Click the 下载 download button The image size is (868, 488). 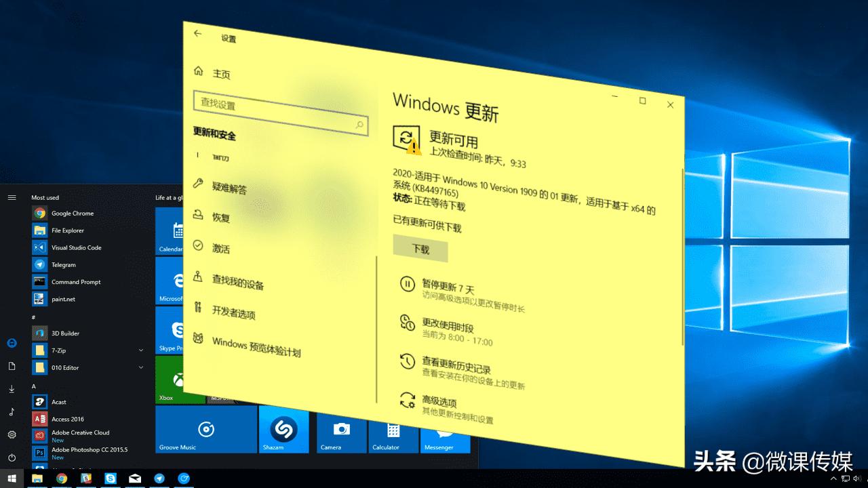point(420,250)
